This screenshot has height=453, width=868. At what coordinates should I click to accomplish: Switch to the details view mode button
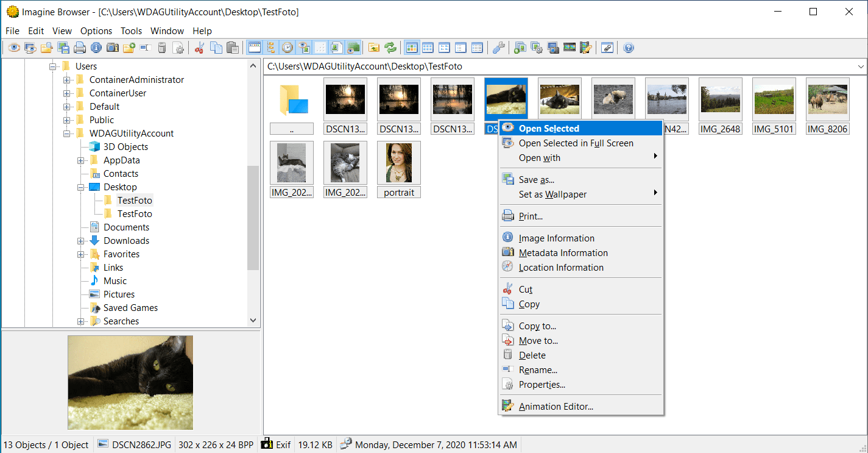coord(478,48)
